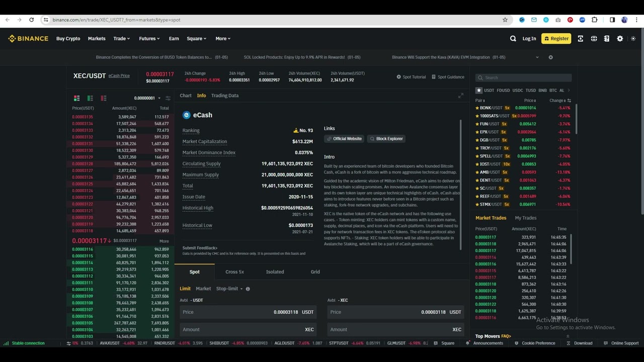The image size is (644, 362).
Task: Open the language globe icon
Action: (x=594, y=39)
